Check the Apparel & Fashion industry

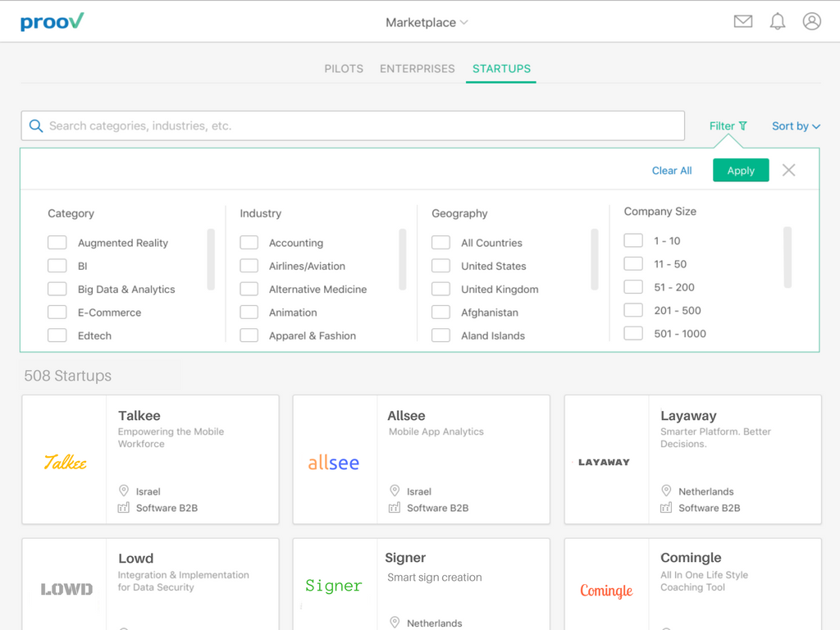(249, 336)
